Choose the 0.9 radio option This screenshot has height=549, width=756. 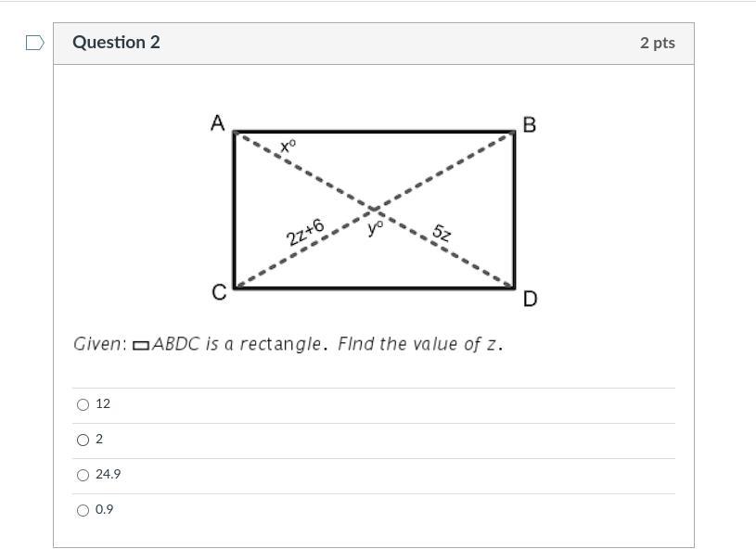click(x=83, y=510)
